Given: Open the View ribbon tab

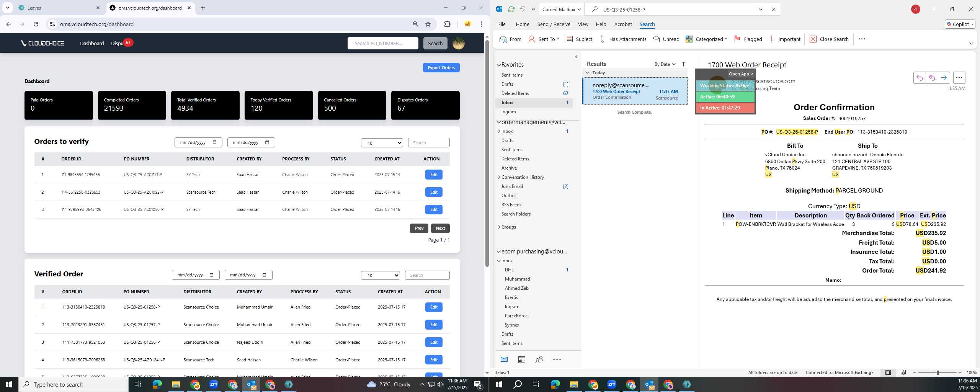Looking at the screenshot, I should pos(583,24).
